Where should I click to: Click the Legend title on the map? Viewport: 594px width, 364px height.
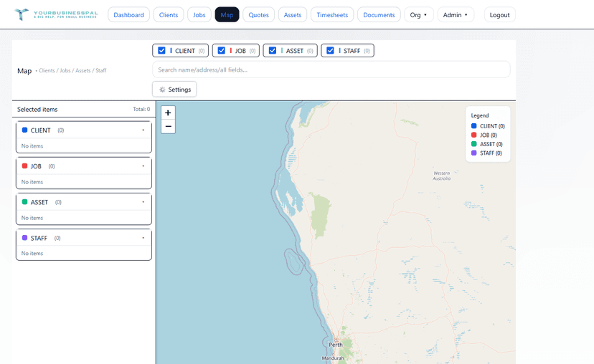click(480, 115)
